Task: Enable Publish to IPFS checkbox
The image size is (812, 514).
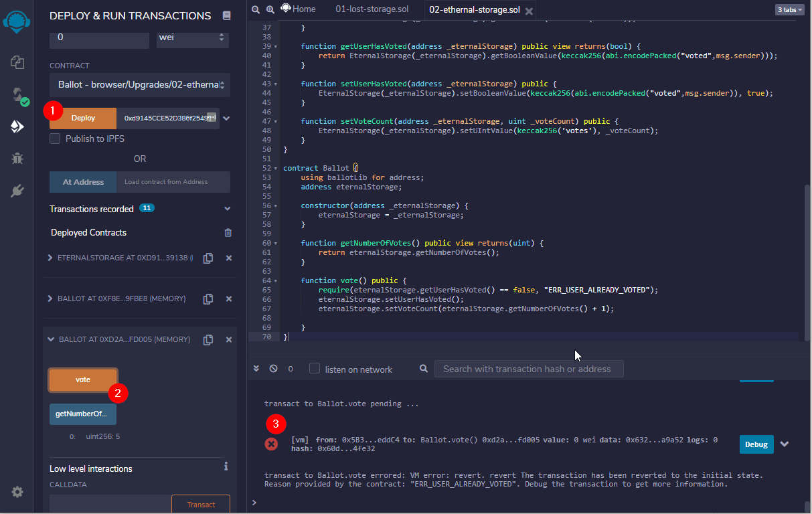Action: [x=55, y=139]
